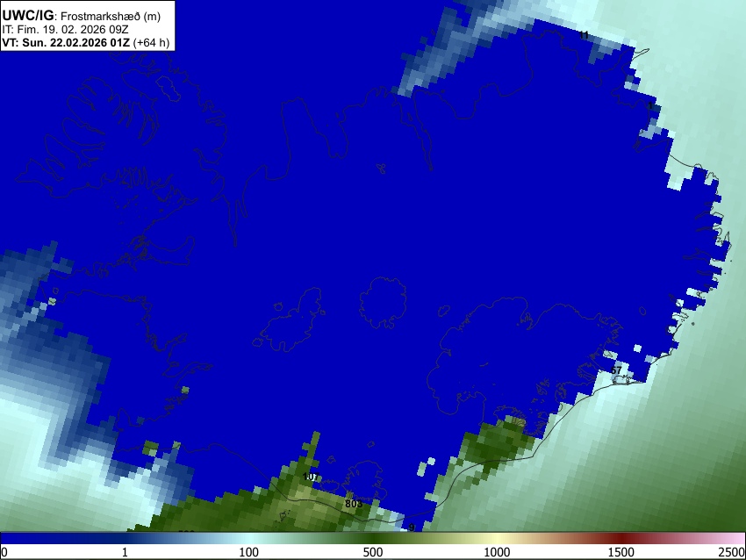
Task: Click the color scale label '1000'
Action: point(497,552)
